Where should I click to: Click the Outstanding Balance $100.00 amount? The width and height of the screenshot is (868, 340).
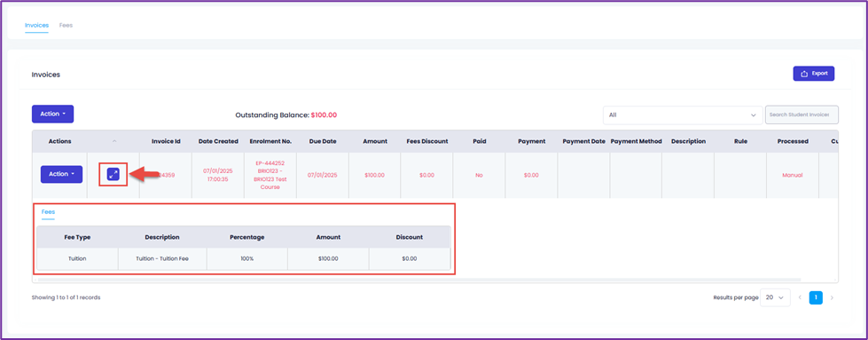324,115
